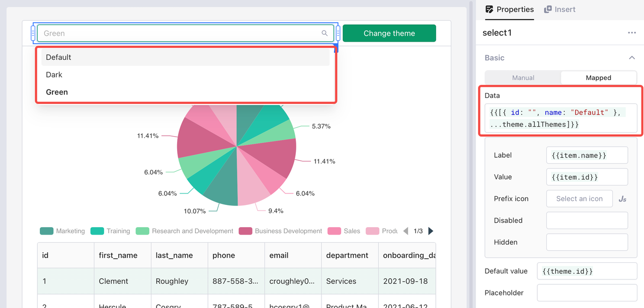Click the Insert tab icon
Image resolution: width=644 pixels, height=308 pixels.
point(548,9)
